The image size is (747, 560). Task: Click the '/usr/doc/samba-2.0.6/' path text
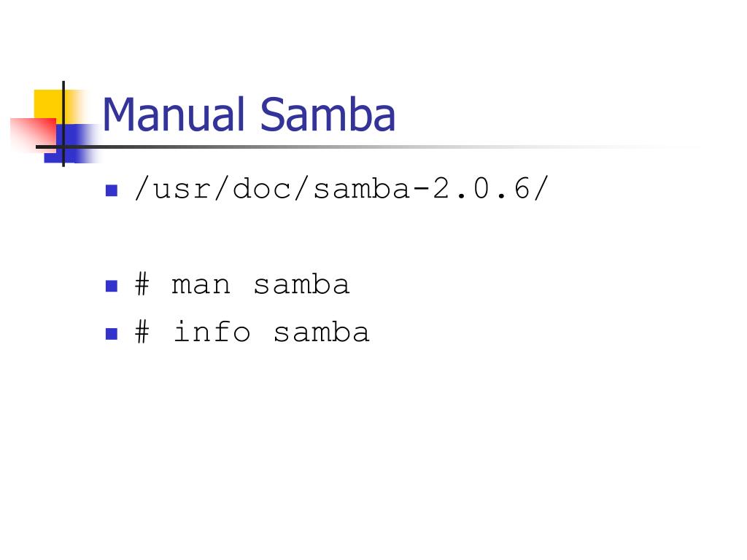pos(341,189)
